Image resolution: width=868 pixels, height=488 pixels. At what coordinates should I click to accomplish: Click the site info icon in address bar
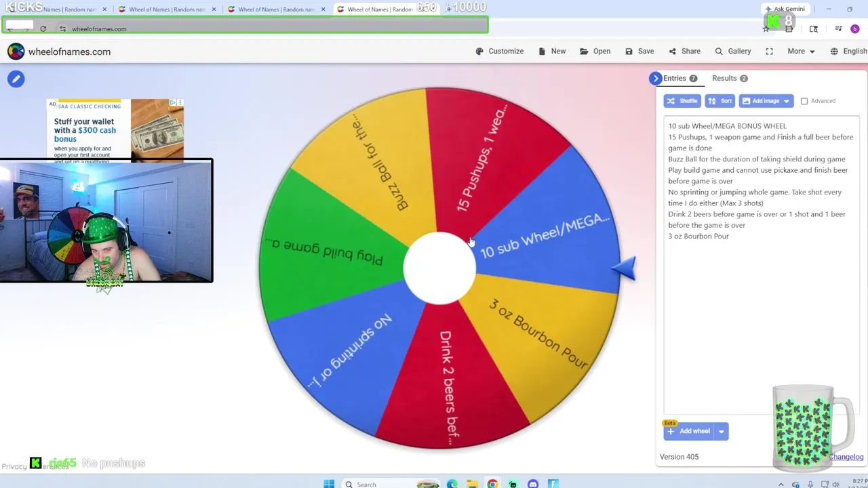pos(62,28)
